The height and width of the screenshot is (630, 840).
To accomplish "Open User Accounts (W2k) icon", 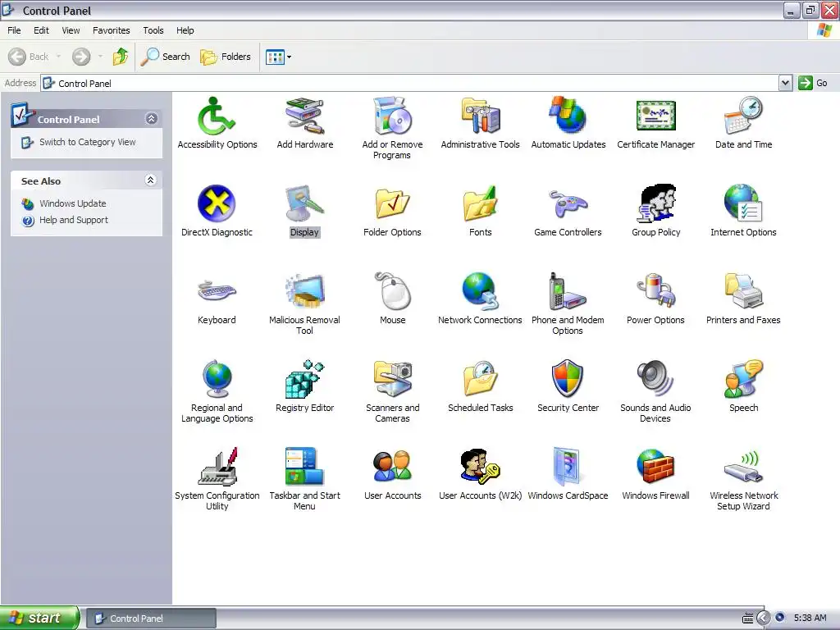I will pyautogui.click(x=480, y=467).
